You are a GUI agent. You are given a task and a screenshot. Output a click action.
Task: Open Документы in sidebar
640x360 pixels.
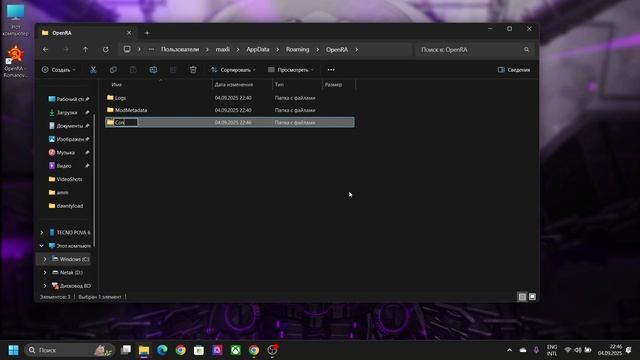pos(69,126)
